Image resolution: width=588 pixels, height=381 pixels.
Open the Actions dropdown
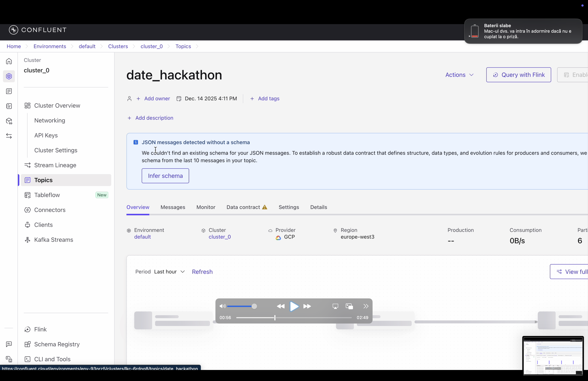click(x=459, y=75)
